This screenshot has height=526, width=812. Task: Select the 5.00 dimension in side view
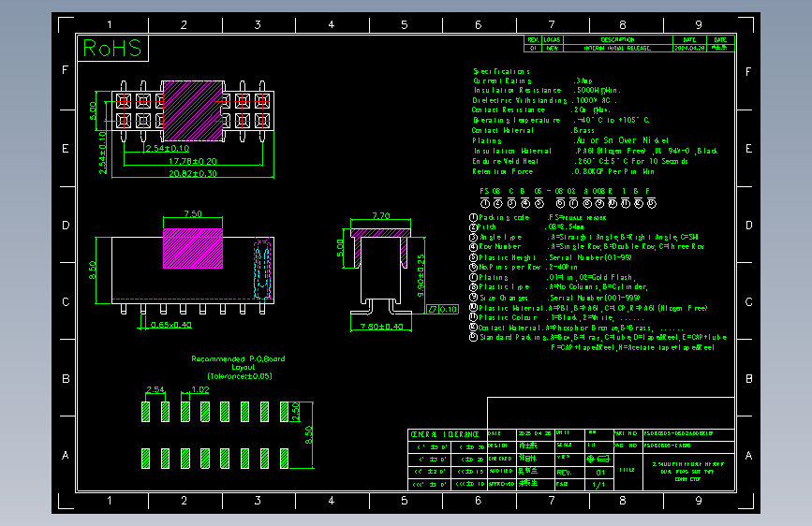(x=340, y=247)
